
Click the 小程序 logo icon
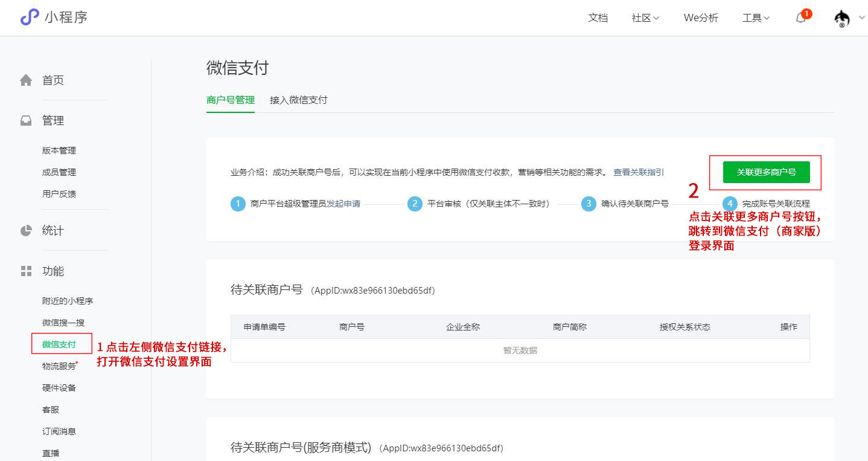30,17
